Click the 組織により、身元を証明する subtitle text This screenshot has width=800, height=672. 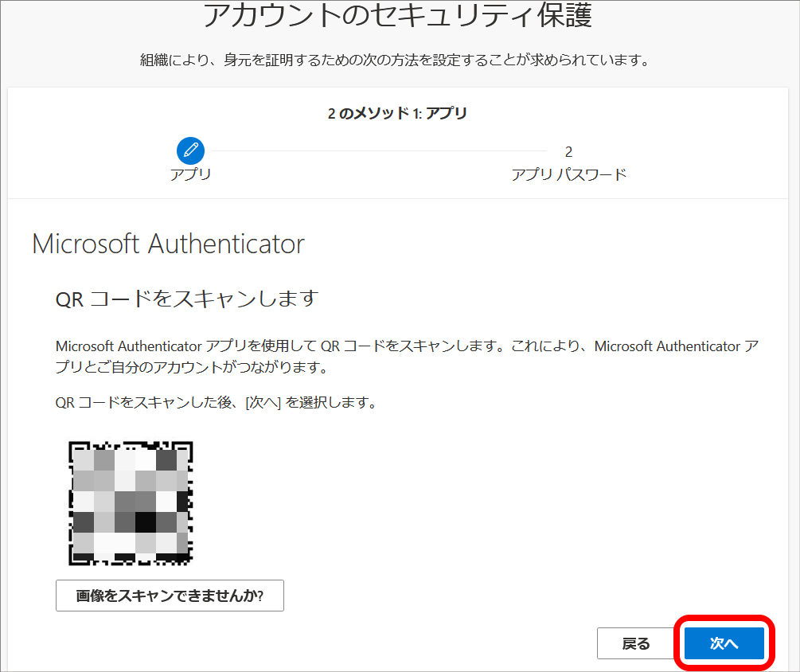click(x=396, y=61)
